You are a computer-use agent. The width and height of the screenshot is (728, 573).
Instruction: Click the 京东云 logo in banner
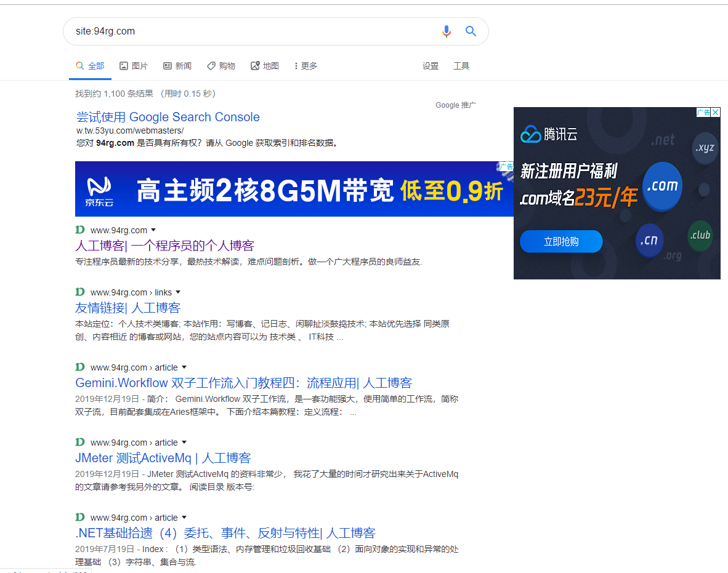click(99, 191)
